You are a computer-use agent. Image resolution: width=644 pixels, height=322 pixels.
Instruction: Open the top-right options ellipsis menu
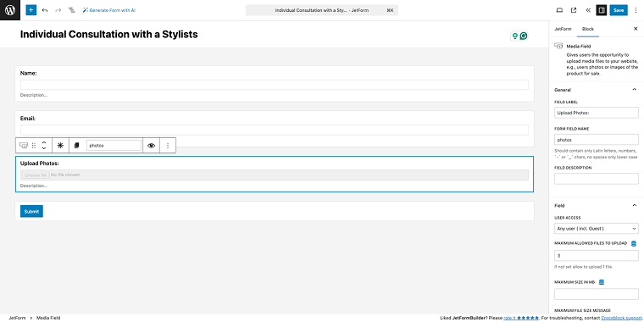click(636, 10)
